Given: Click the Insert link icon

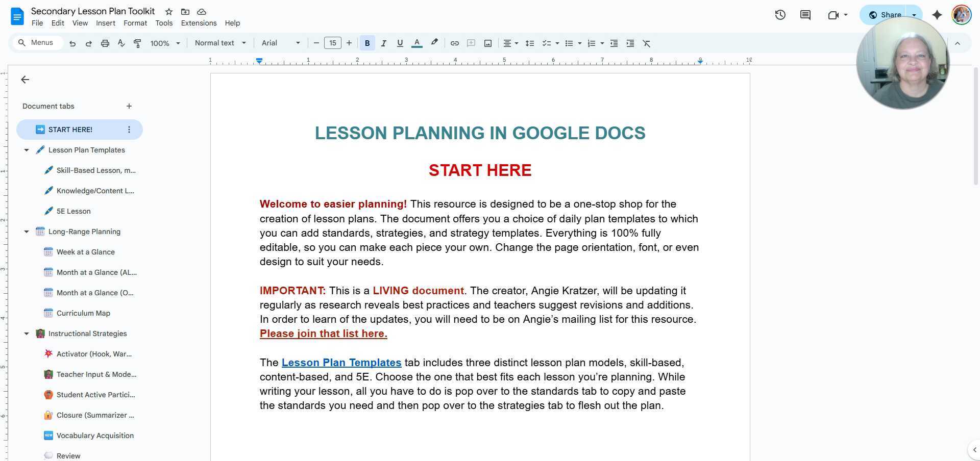Looking at the screenshot, I should [454, 43].
